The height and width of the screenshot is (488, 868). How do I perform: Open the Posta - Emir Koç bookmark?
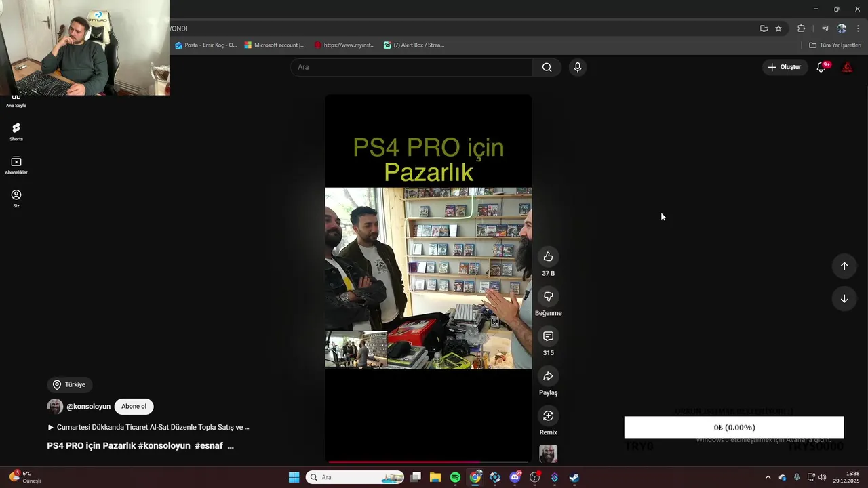tap(206, 45)
